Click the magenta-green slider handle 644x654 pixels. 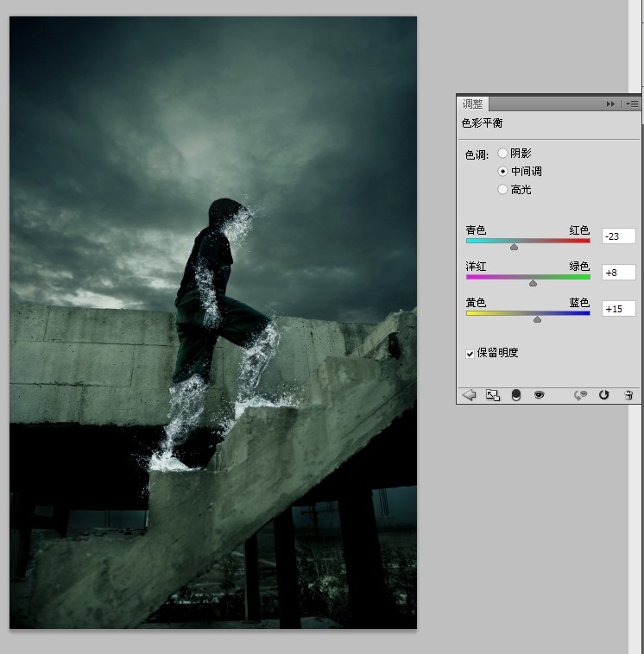click(x=533, y=283)
